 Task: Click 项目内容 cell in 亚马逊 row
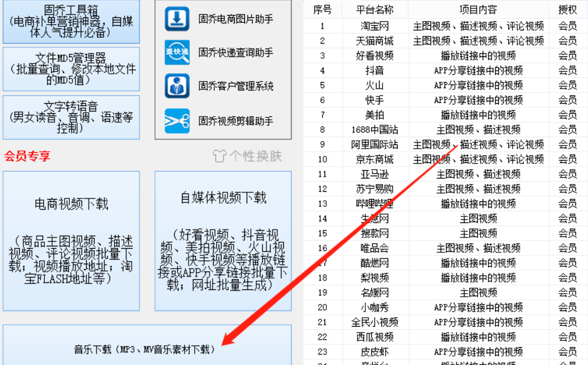[x=478, y=174]
